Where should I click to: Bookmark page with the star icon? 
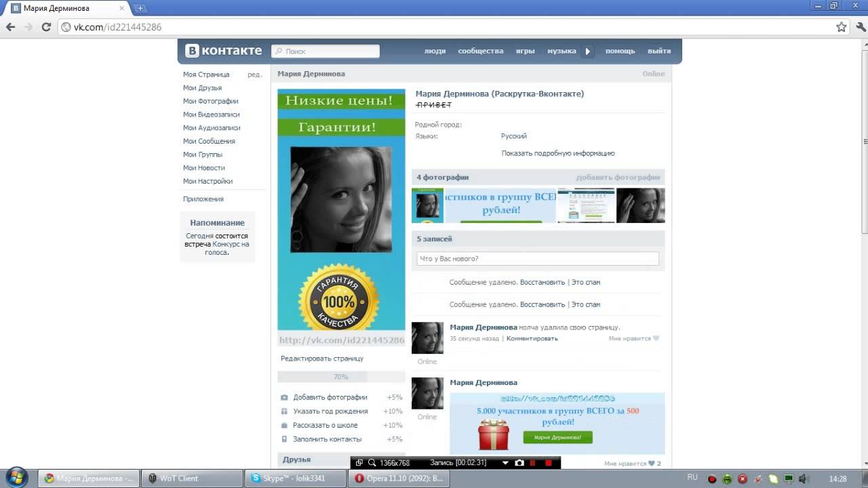(x=842, y=27)
